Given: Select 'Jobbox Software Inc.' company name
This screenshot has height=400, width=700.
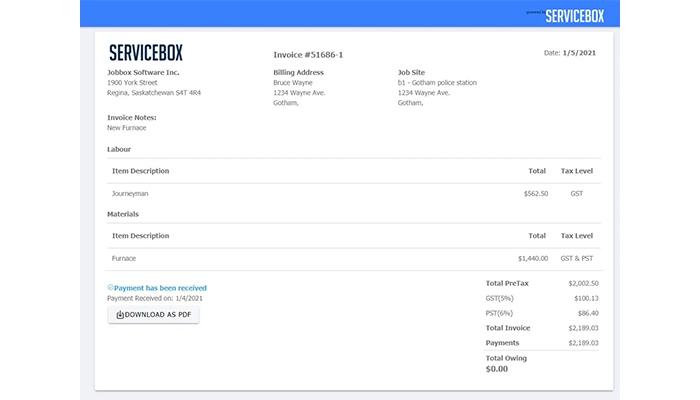Looking at the screenshot, I should point(143,72).
